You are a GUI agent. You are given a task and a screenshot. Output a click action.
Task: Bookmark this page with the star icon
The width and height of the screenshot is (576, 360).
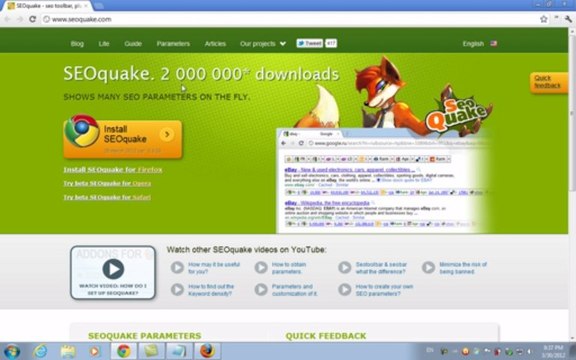(x=544, y=19)
